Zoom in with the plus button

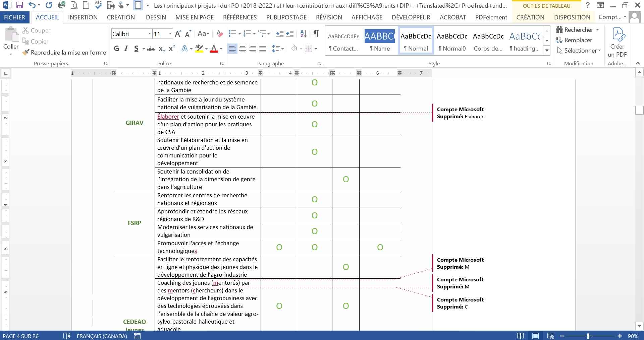click(620, 336)
